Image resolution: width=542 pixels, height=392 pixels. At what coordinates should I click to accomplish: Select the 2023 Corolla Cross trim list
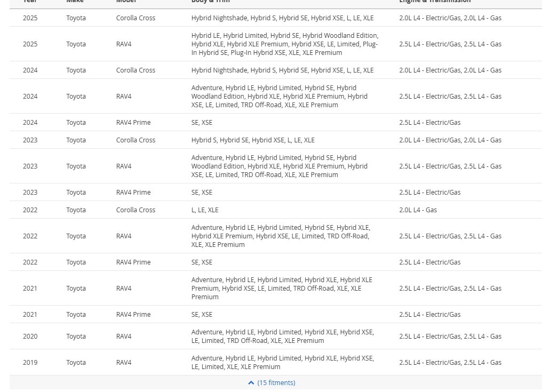pos(253,140)
